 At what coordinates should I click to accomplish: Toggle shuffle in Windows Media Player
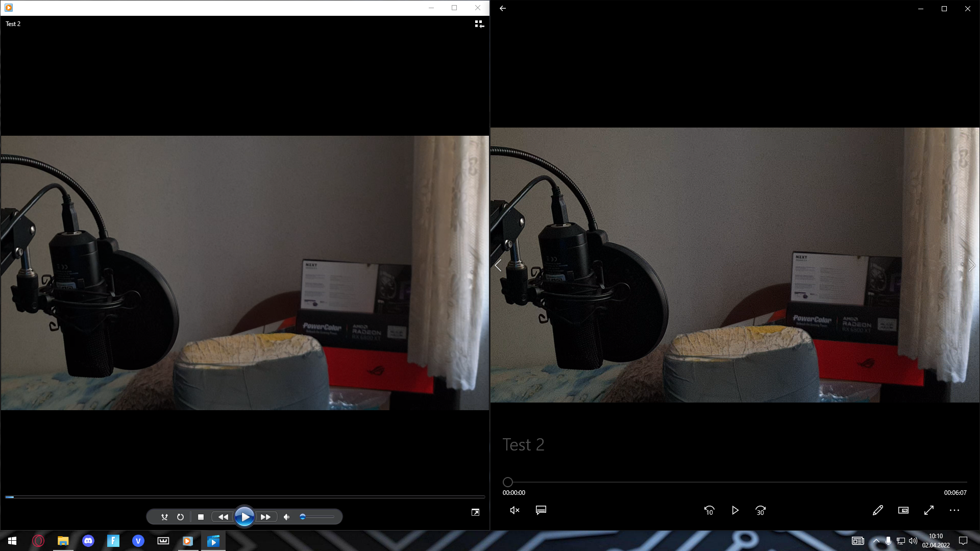[x=164, y=517]
